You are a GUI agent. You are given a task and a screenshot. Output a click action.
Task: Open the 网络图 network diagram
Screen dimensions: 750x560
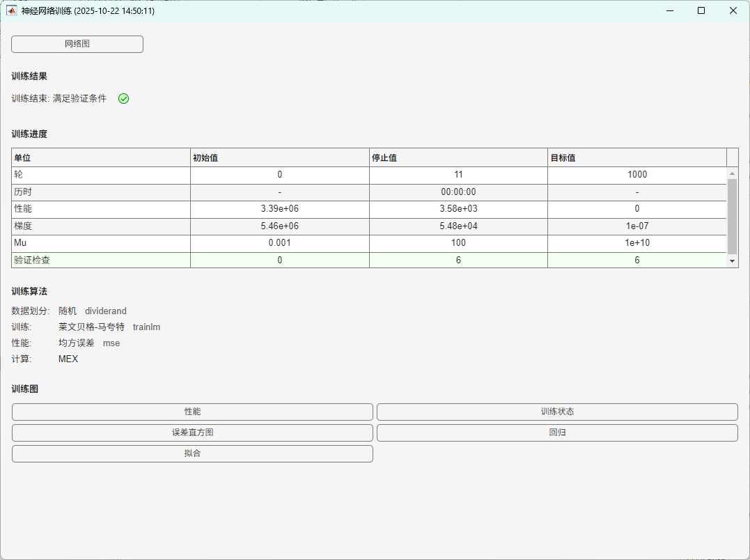[x=77, y=44]
